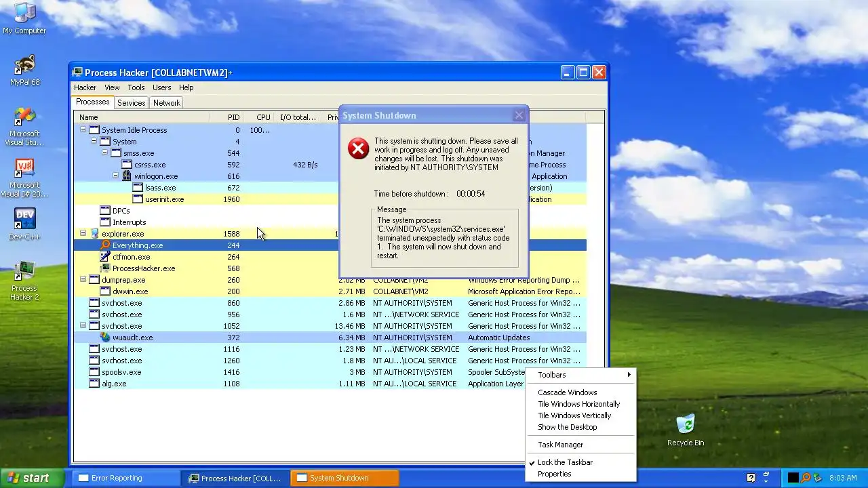Viewport: 868px width, 488px height.
Task: Click the spoolsv.exe window icon
Action: 94,372
